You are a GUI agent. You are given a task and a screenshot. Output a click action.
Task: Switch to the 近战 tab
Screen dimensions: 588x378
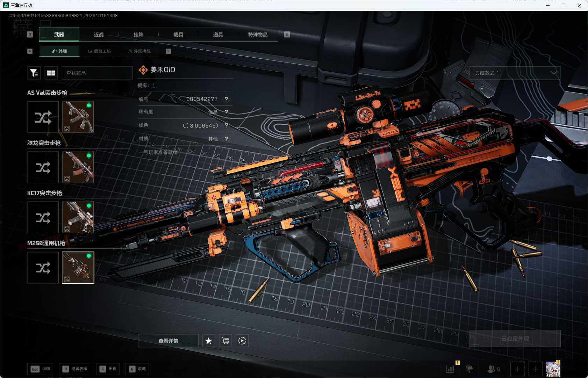point(99,35)
